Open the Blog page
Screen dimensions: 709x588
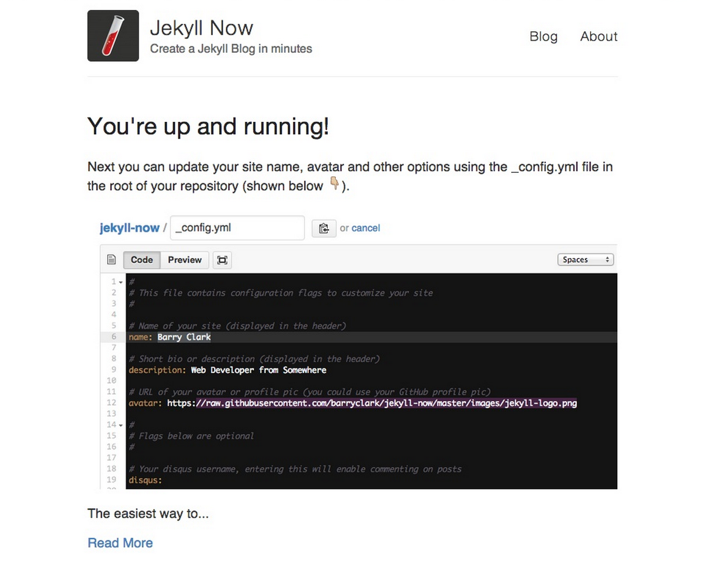click(x=543, y=37)
